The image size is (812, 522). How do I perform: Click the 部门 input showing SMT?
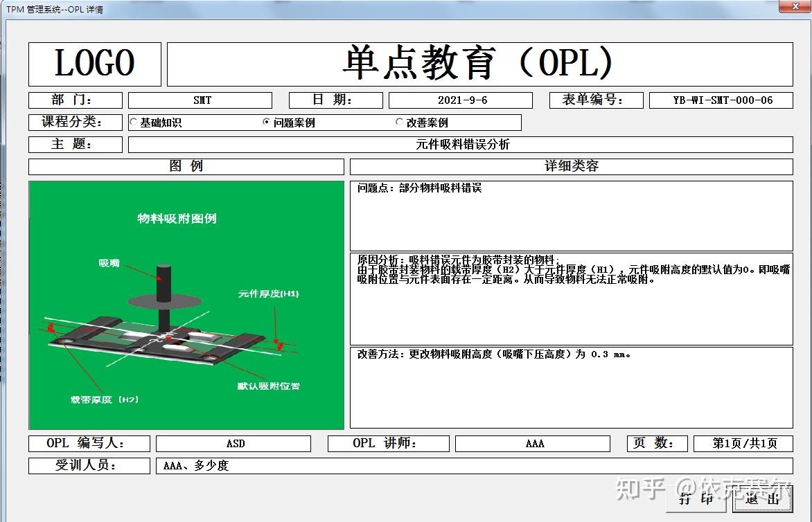pos(200,100)
